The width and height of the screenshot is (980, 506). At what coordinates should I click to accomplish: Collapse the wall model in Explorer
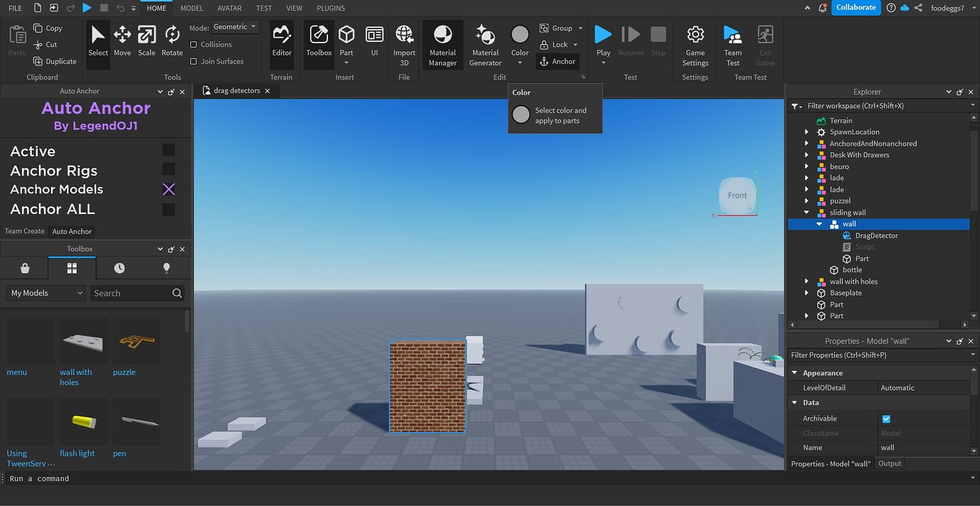820,223
